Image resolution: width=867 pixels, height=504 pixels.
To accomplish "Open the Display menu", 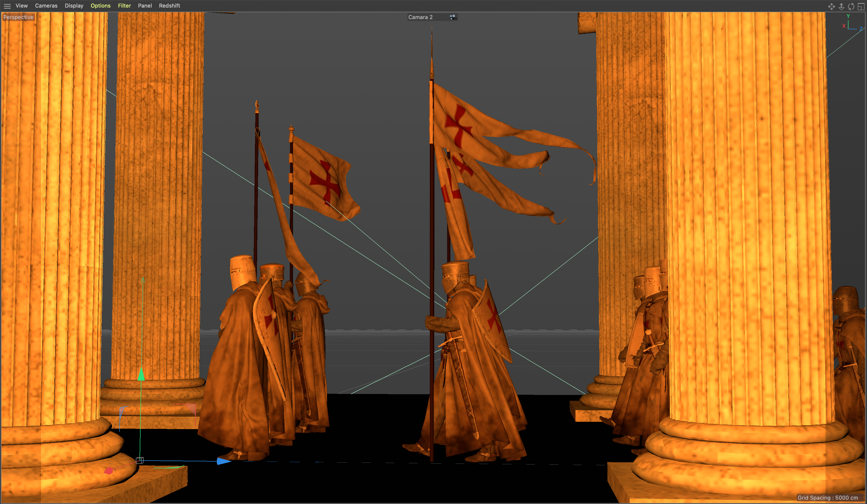I will (74, 6).
